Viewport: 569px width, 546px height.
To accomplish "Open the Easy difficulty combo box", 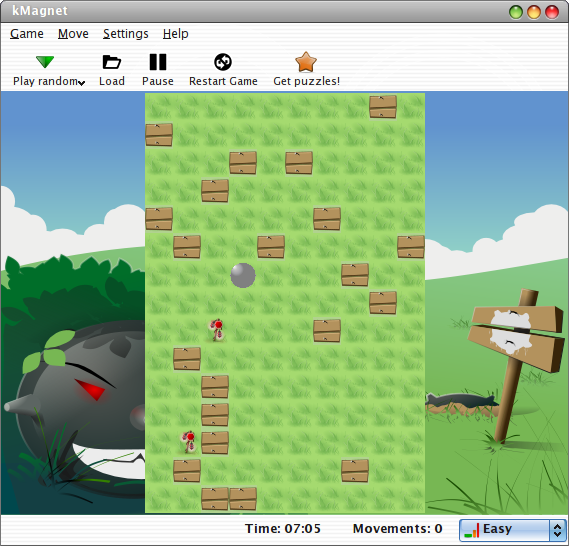I will tap(512, 530).
